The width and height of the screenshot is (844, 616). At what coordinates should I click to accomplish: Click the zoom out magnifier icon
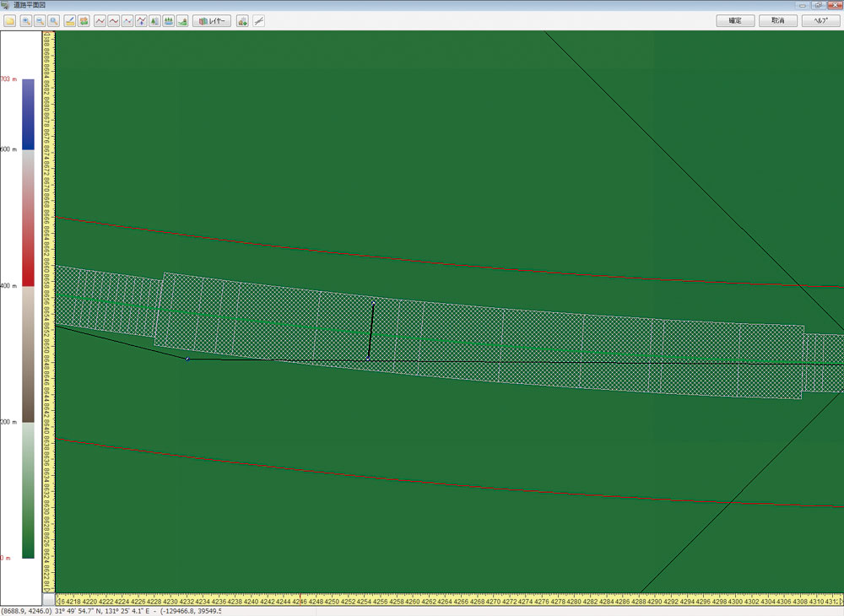click(x=40, y=21)
